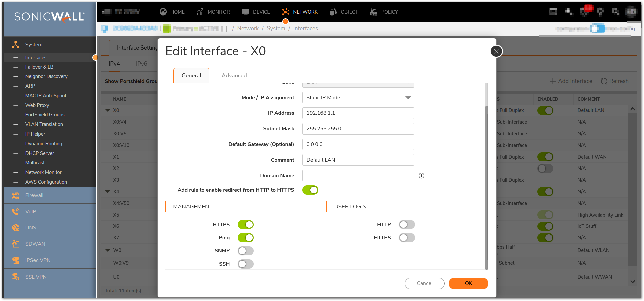Click the Network breadcrumb link
This screenshot has height=301, width=644.
(x=248, y=29)
